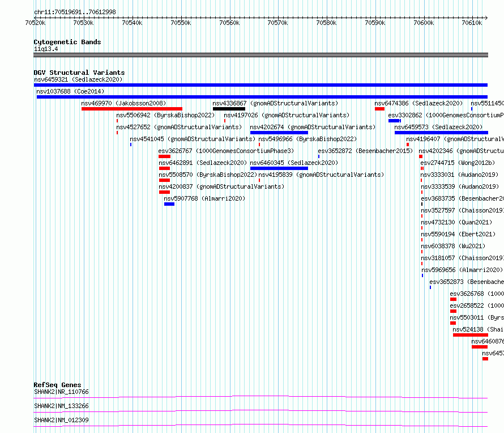The width and height of the screenshot is (504, 433).
Task: Open variant nsv6459321 (Sedlazeck2020) label
Action: pos(78,79)
